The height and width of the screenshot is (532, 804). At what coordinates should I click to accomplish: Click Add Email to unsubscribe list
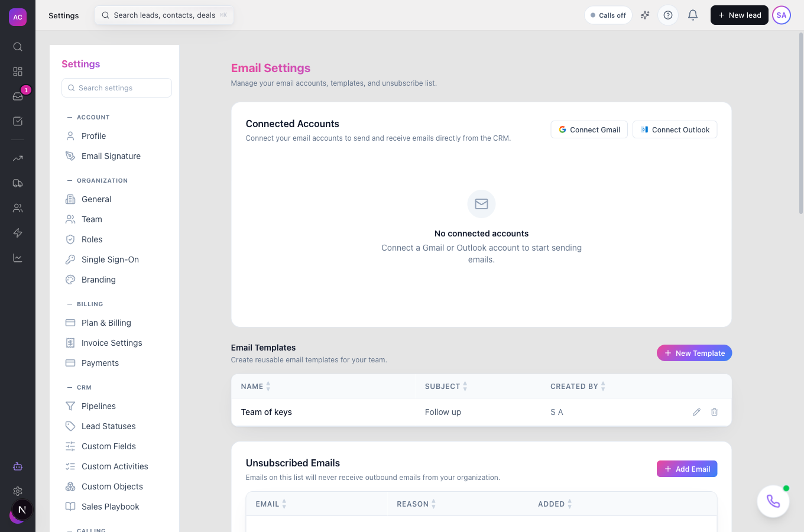tap(687, 469)
